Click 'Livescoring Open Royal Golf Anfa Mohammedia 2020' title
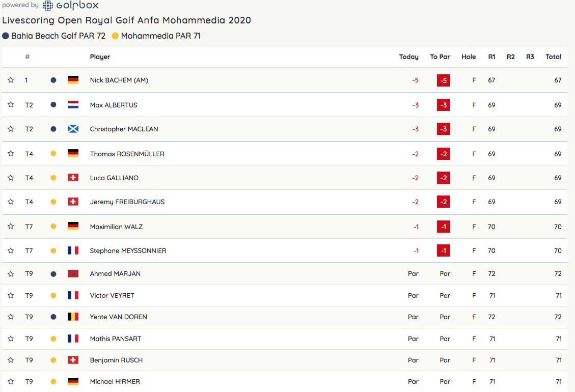575x392 pixels. click(x=126, y=20)
